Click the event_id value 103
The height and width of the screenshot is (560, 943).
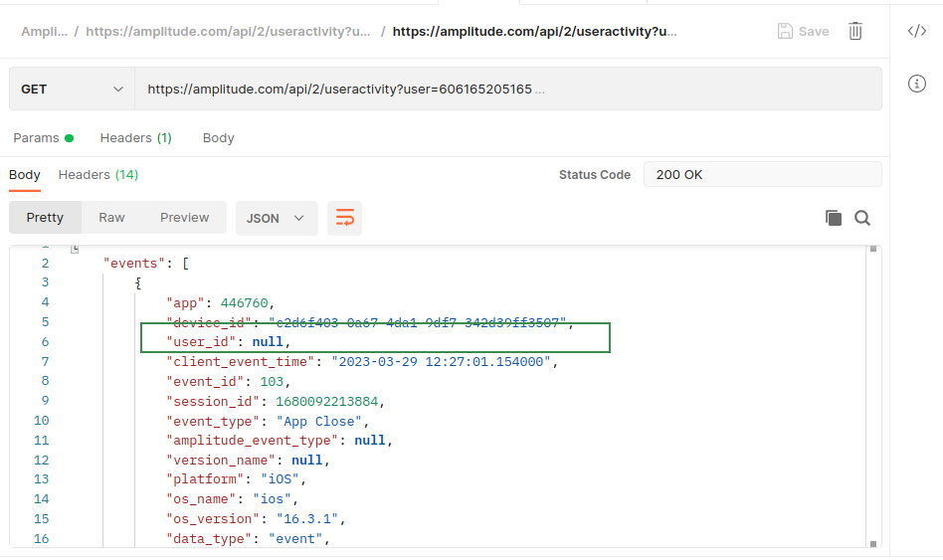click(x=272, y=381)
